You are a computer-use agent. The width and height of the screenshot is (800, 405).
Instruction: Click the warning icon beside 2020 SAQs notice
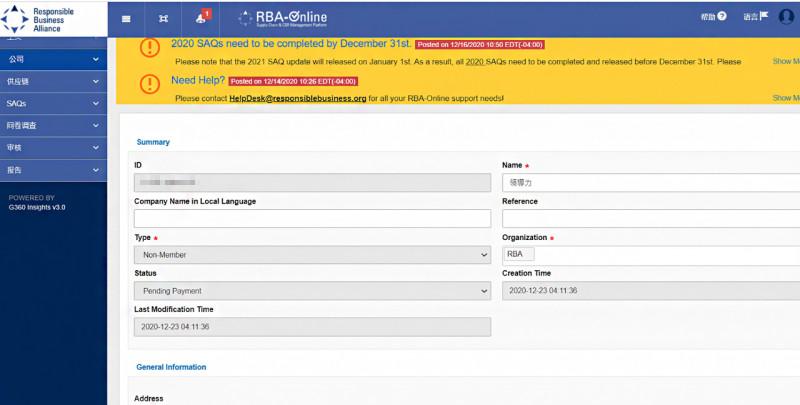(x=149, y=48)
